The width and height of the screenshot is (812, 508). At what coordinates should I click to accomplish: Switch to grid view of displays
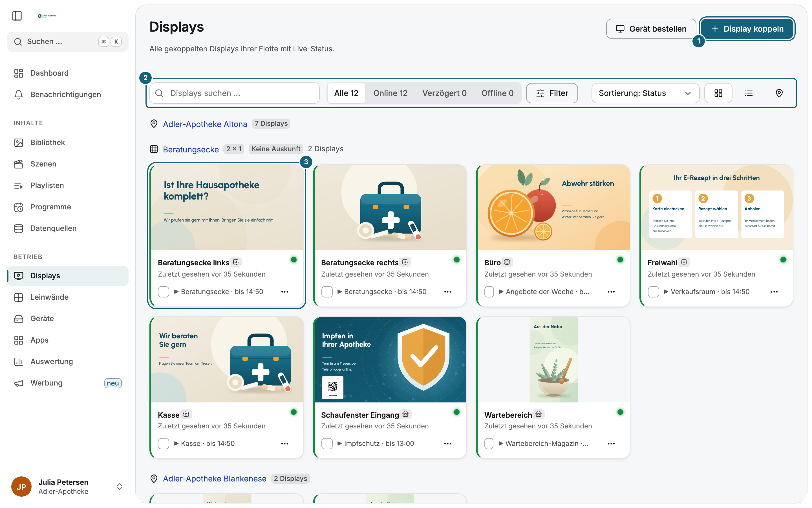718,93
